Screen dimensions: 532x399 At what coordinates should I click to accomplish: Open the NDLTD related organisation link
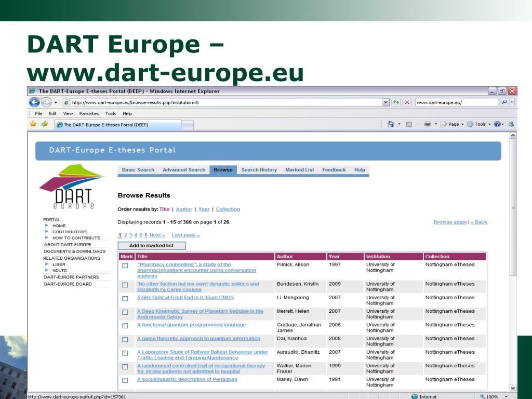pyautogui.click(x=60, y=270)
